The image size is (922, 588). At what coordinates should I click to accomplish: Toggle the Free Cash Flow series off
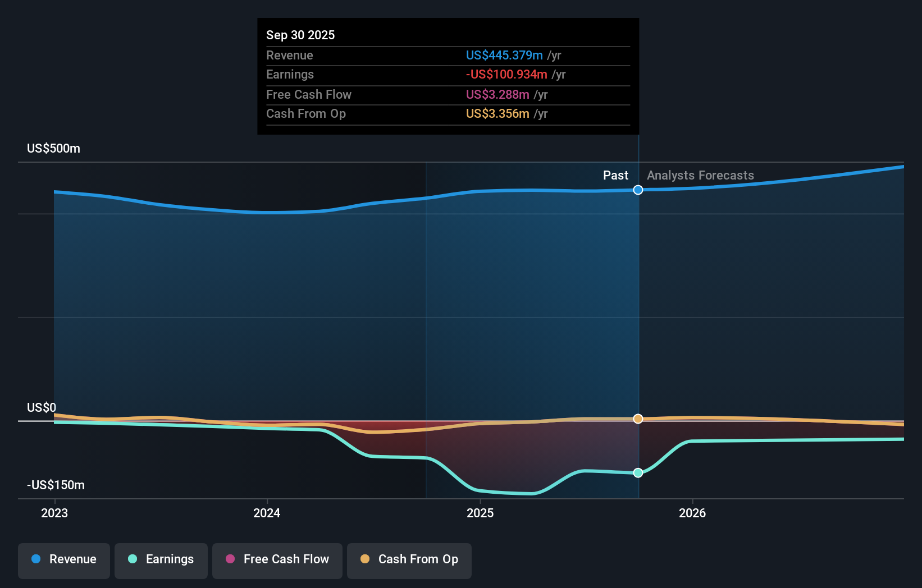[x=277, y=559]
